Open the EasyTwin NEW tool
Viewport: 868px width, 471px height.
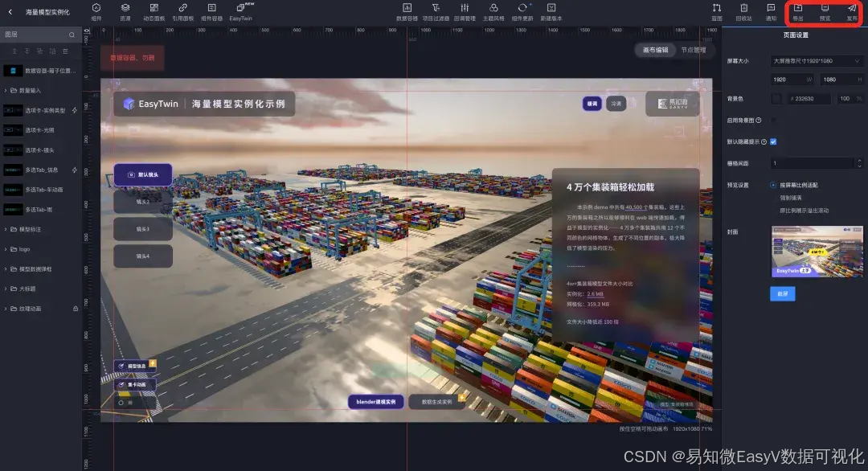(241, 11)
